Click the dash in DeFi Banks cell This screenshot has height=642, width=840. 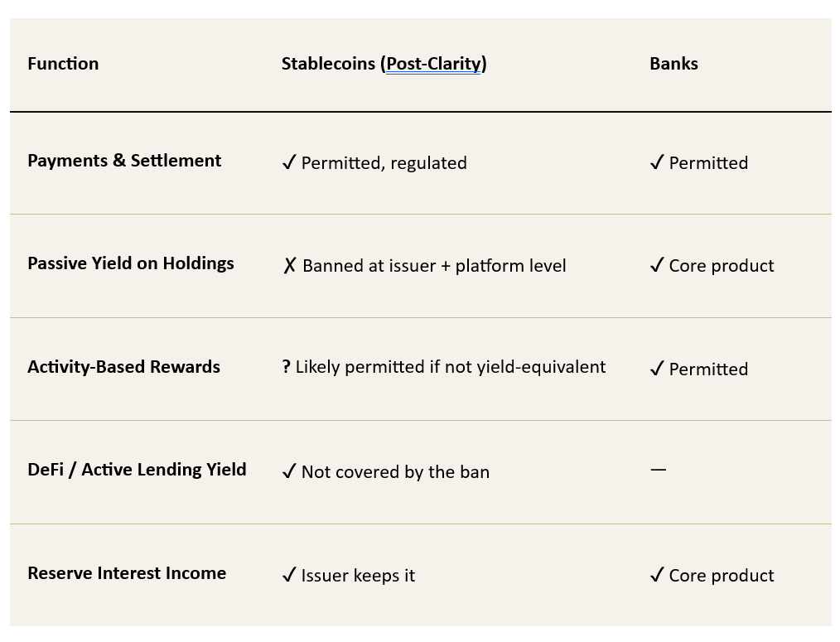[658, 470]
